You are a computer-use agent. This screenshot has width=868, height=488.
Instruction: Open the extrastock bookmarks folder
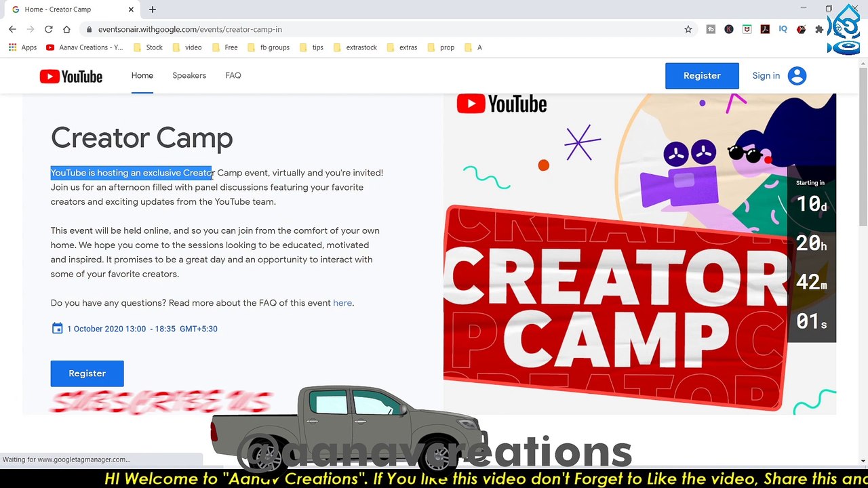[x=355, y=47]
